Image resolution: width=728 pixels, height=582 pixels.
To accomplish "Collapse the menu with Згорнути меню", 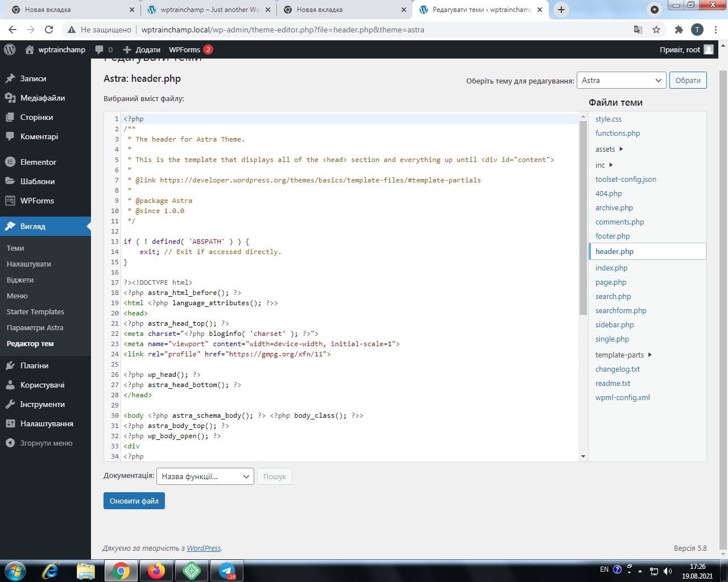I will pyautogui.click(x=45, y=443).
